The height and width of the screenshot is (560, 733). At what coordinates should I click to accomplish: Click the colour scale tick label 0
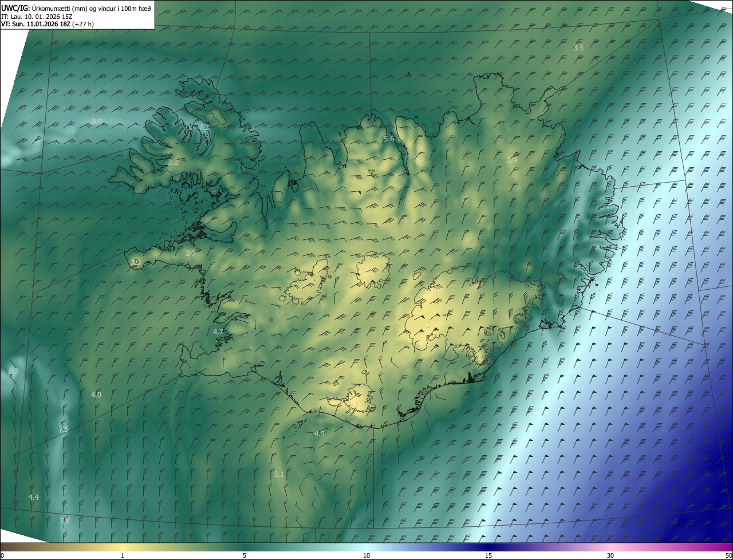(x=2, y=556)
